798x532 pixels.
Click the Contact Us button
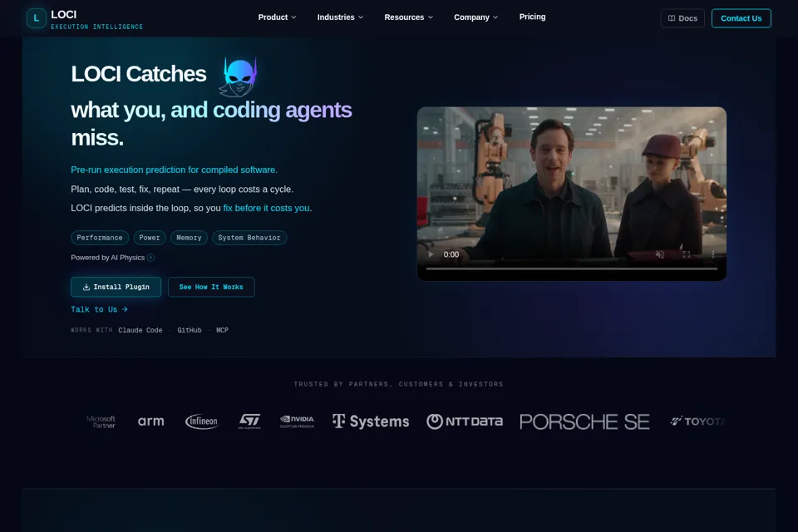[x=741, y=18]
